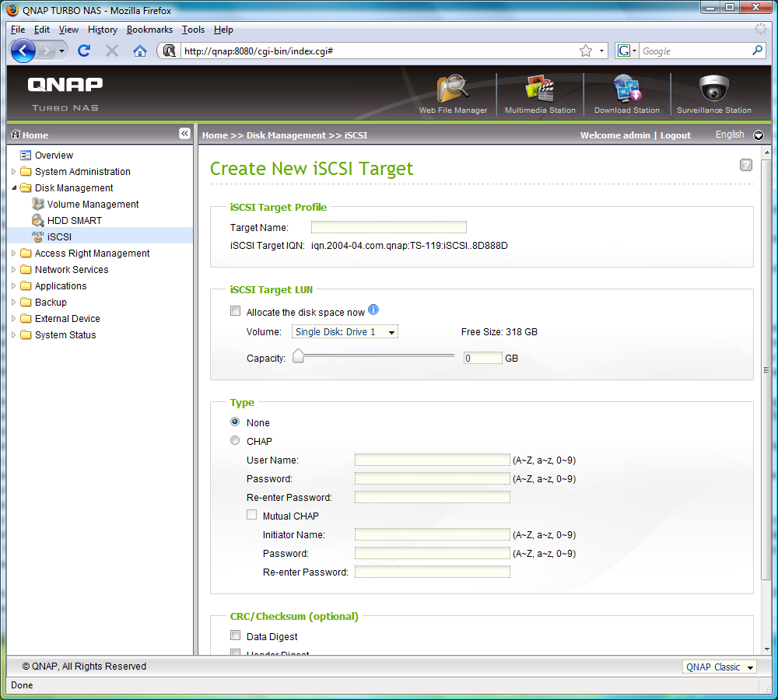The image size is (778, 700).
Task: Click Home in the breadcrumb
Action: [215, 135]
